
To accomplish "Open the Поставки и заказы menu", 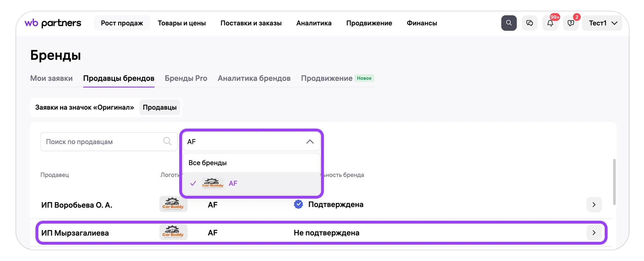I will tap(251, 23).
